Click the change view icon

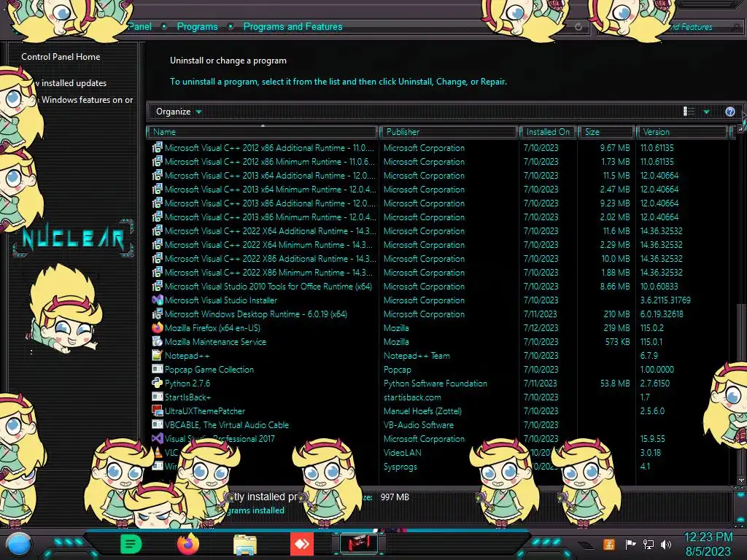point(689,112)
